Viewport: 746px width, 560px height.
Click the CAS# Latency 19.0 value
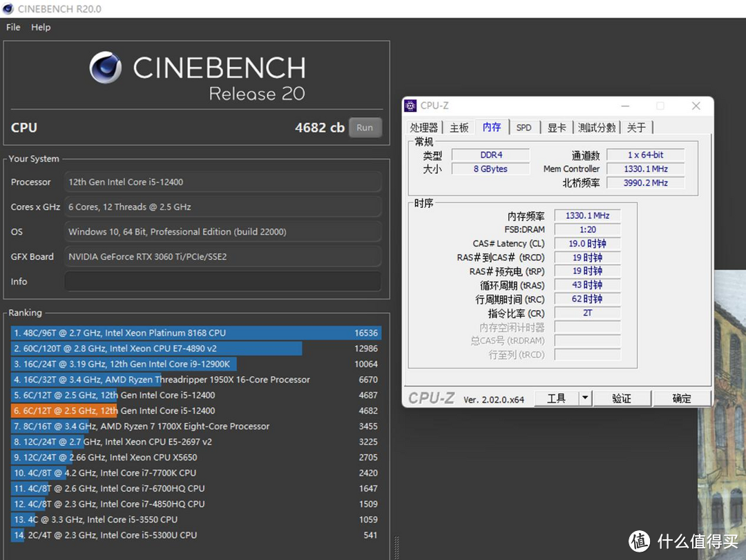(x=588, y=244)
